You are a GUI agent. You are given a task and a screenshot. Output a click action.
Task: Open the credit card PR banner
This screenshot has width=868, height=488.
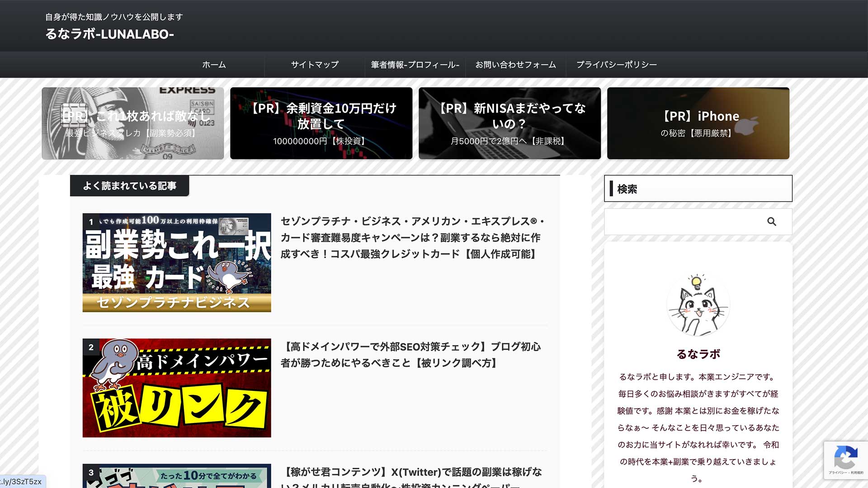tap(132, 123)
